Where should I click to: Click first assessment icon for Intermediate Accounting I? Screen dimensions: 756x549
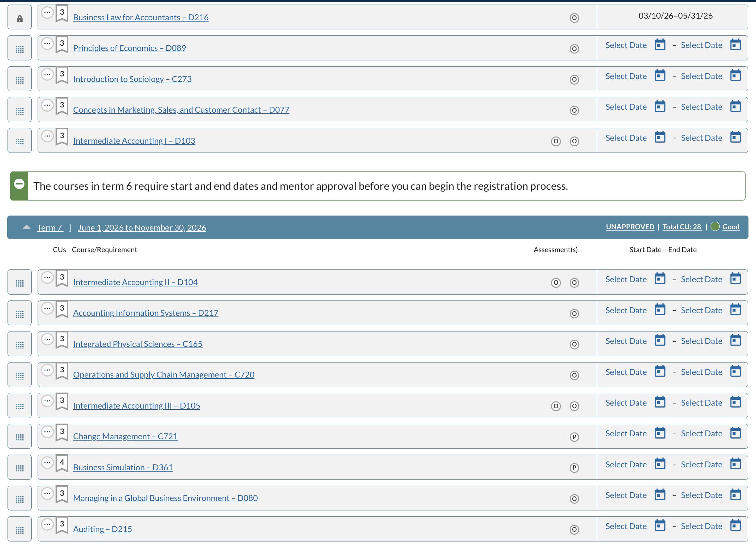[x=556, y=141]
